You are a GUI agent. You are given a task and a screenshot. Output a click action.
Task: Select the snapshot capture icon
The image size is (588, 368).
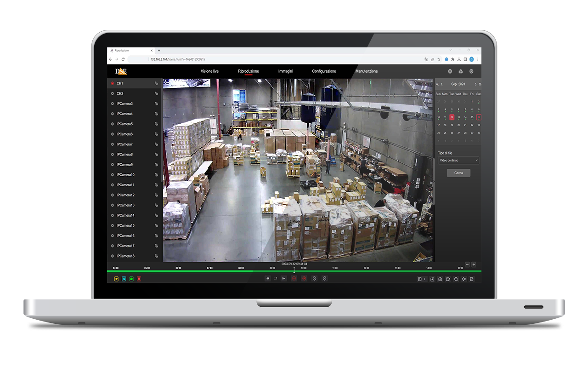coord(440,278)
